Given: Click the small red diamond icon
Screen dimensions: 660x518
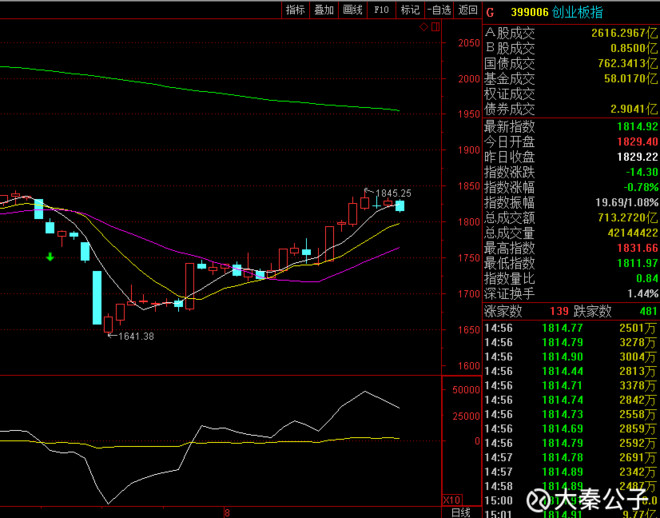Looking at the screenshot, I should click(x=424, y=27).
